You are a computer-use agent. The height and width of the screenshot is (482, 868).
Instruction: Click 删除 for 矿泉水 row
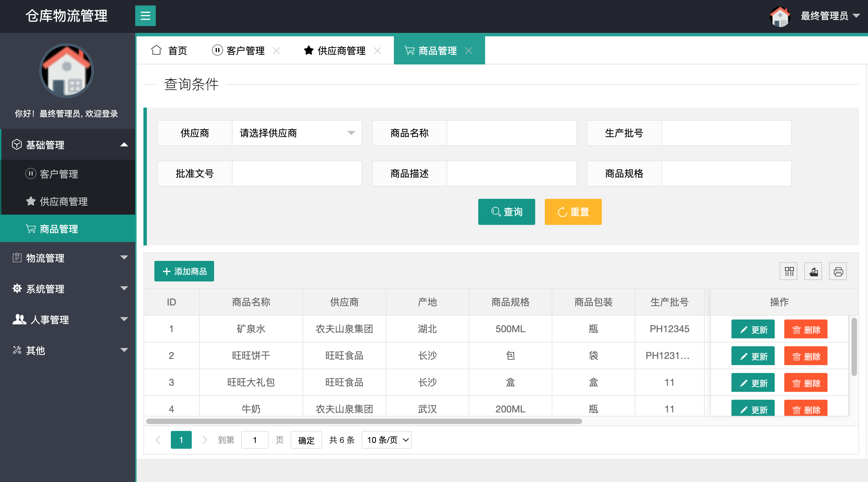(806, 329)
